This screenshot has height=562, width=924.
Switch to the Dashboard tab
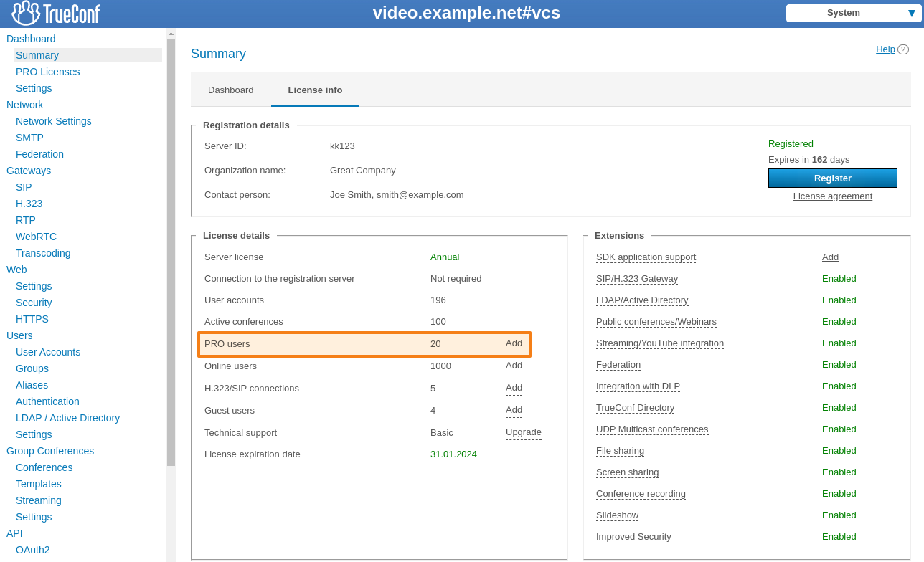tap(230, 90)
